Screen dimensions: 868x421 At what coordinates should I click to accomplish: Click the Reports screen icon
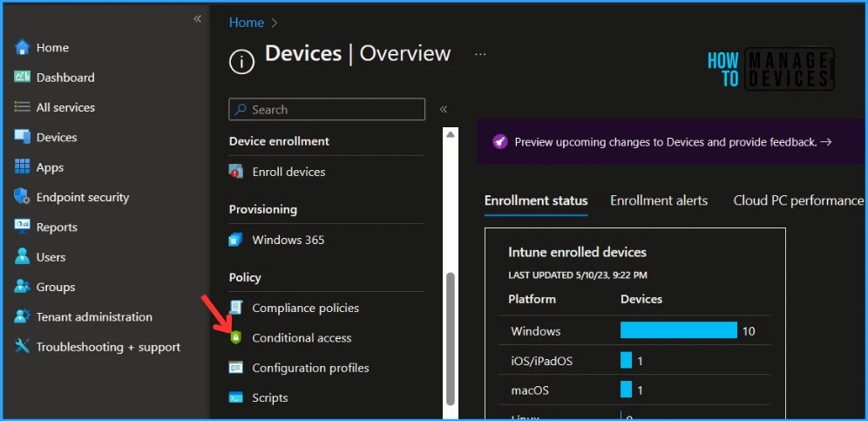click(x=22, y=227)
